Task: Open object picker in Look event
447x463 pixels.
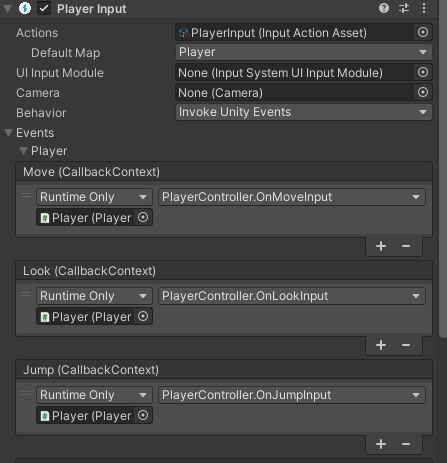Action: [143, 317]
